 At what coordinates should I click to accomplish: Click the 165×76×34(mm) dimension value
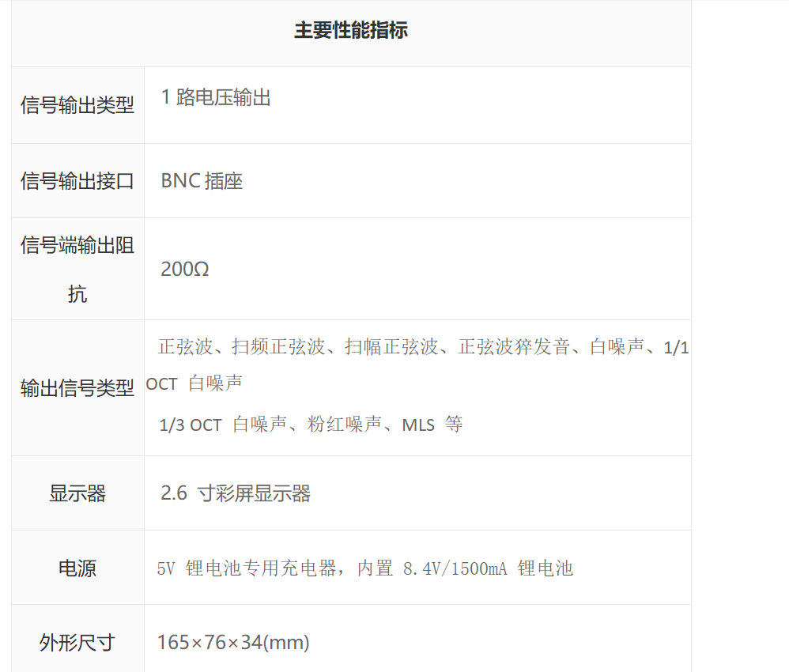(233, 642)
